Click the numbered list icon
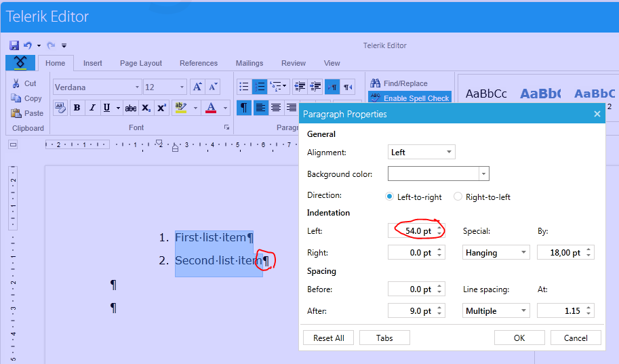The height and width of the screenshot is (364, 619). (260, 87)
